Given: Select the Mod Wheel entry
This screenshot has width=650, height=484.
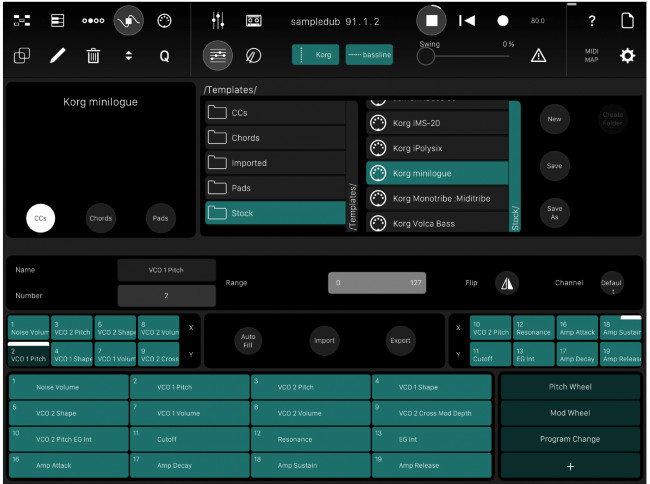Looking at the screenshot, I should click(x=570, y=413).
